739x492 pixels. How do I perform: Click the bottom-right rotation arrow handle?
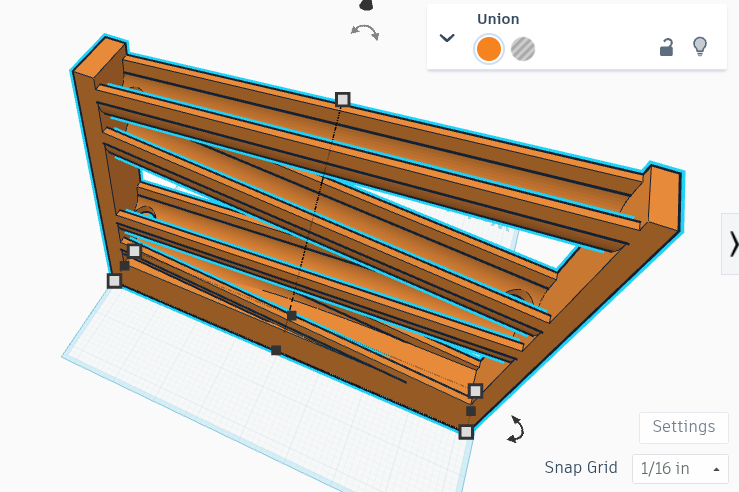[x=516, y=429]
